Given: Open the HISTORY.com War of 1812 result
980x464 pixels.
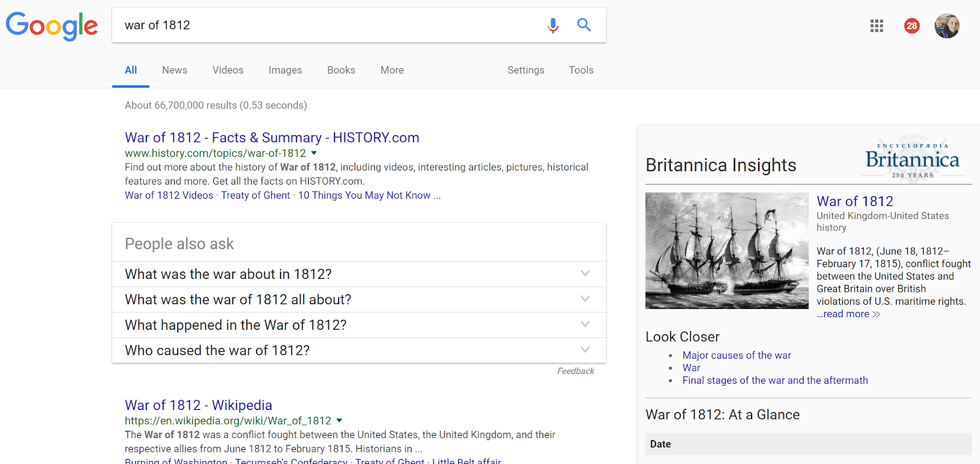Looking at the screenshot, I should [x=272, y=137].
